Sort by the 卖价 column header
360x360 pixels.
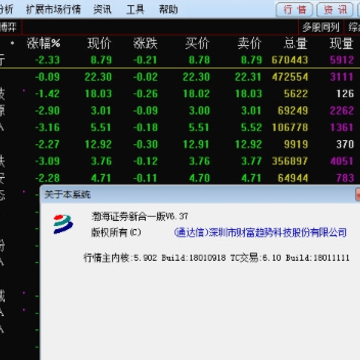(249, 44)
